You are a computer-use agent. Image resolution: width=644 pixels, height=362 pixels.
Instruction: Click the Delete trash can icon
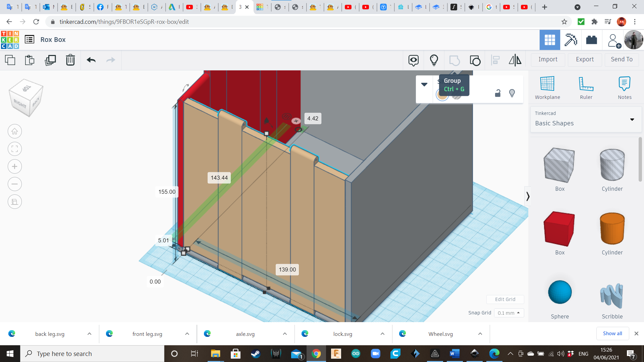(70, 60)
